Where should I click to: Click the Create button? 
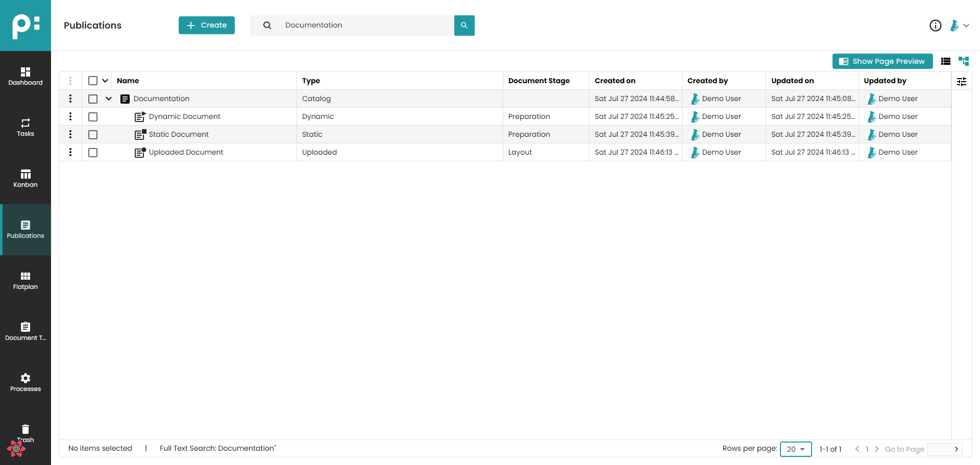point(207,26)
